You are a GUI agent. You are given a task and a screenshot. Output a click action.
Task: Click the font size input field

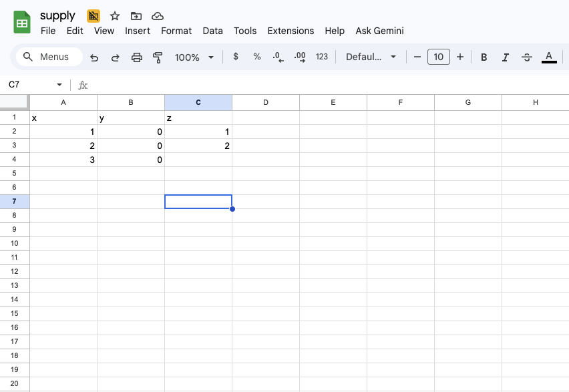(438, 57)
